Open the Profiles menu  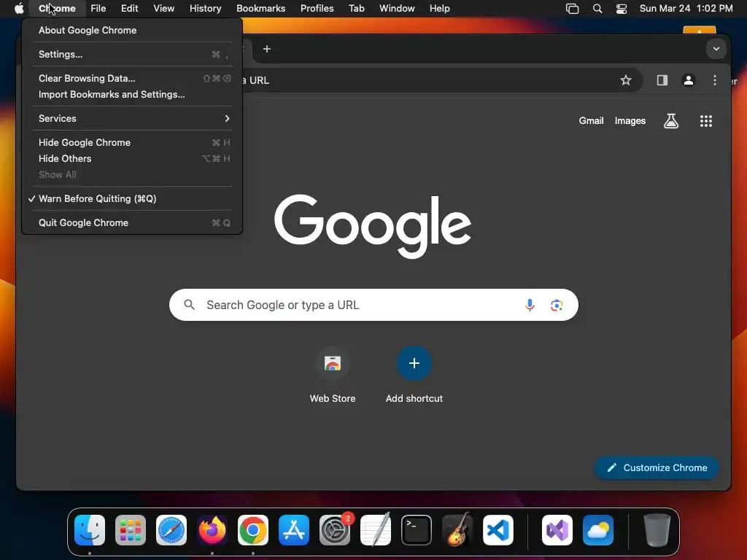tap(317, 8)
